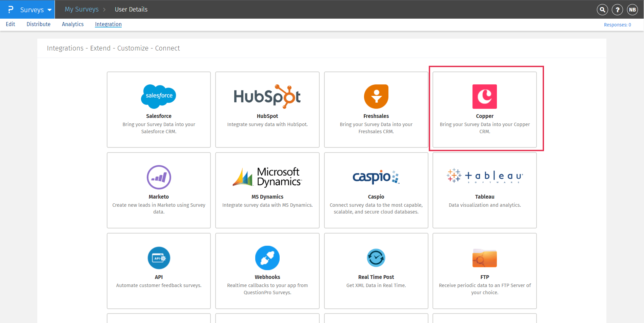Viewport: 644px width, 323px height.
Task: Go to the Distribute tab
Action: click(x=38, y=24)
